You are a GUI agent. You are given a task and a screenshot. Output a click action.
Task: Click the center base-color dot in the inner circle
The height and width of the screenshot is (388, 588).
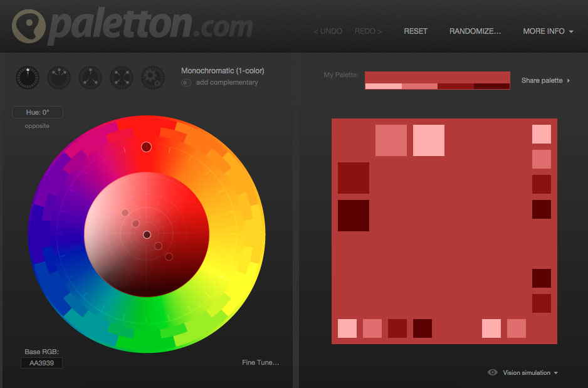pos(147,234)
